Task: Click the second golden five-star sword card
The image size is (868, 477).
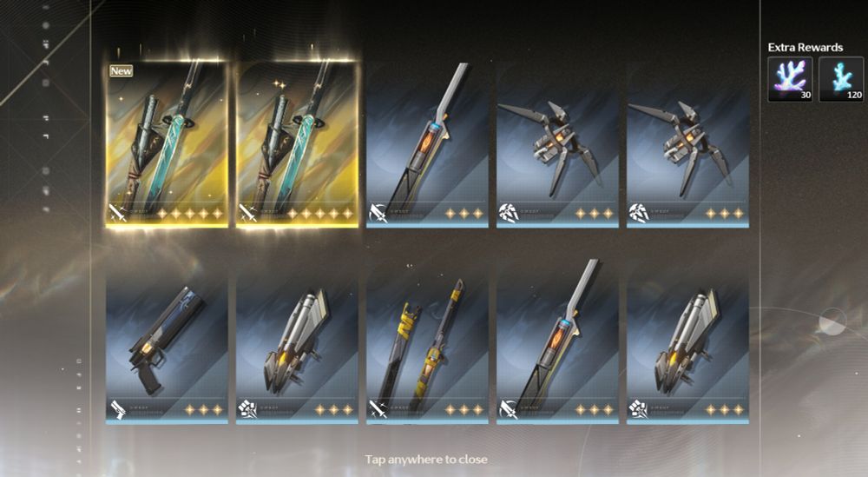Action: coord(297,144)
